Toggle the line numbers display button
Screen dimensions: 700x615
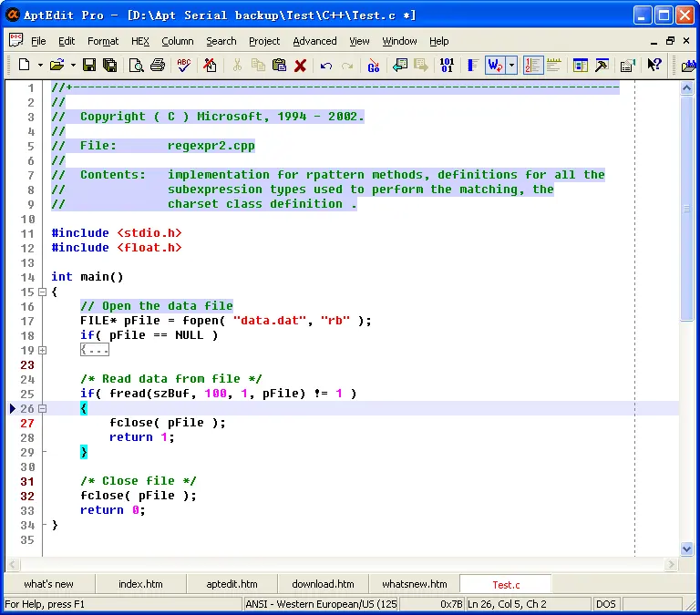(x=533, y=66)
